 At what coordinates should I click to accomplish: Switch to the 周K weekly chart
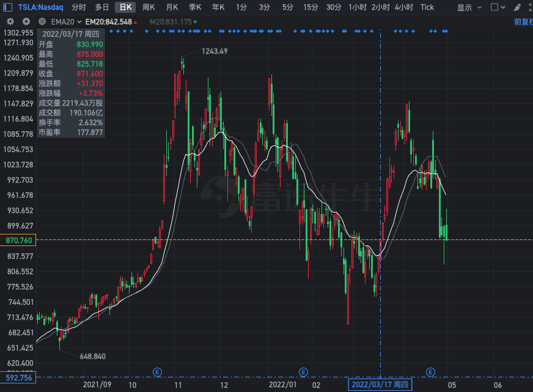coord(149,7)
